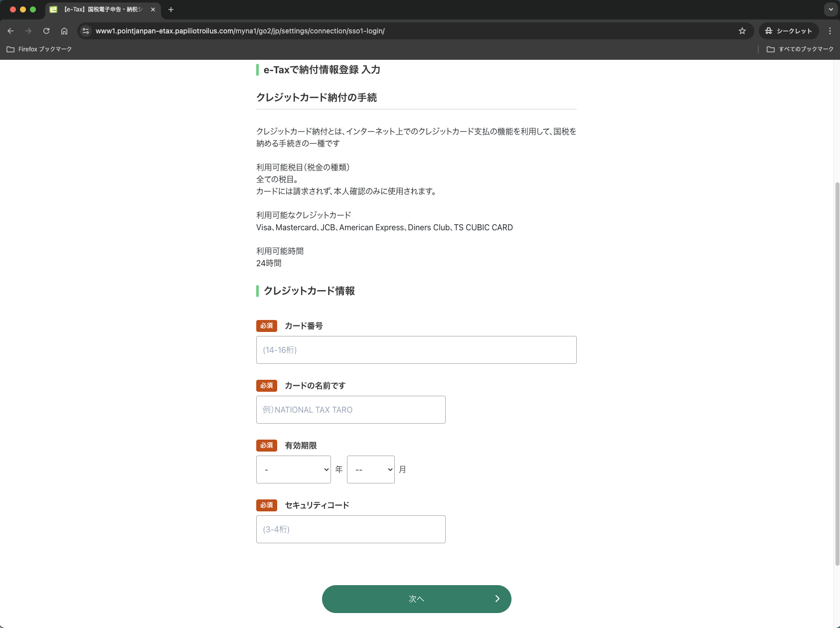Click the cardholder name input field

350,409
